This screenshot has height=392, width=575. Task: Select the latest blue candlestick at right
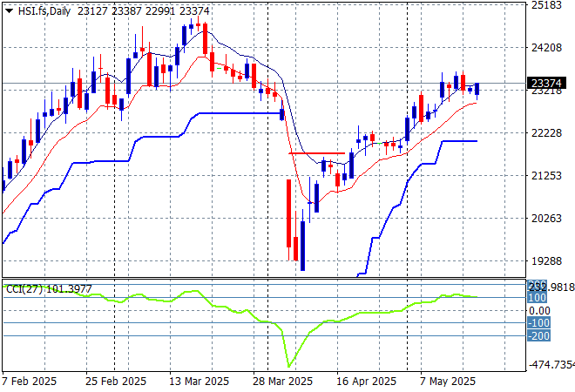[x=477, y=89]
